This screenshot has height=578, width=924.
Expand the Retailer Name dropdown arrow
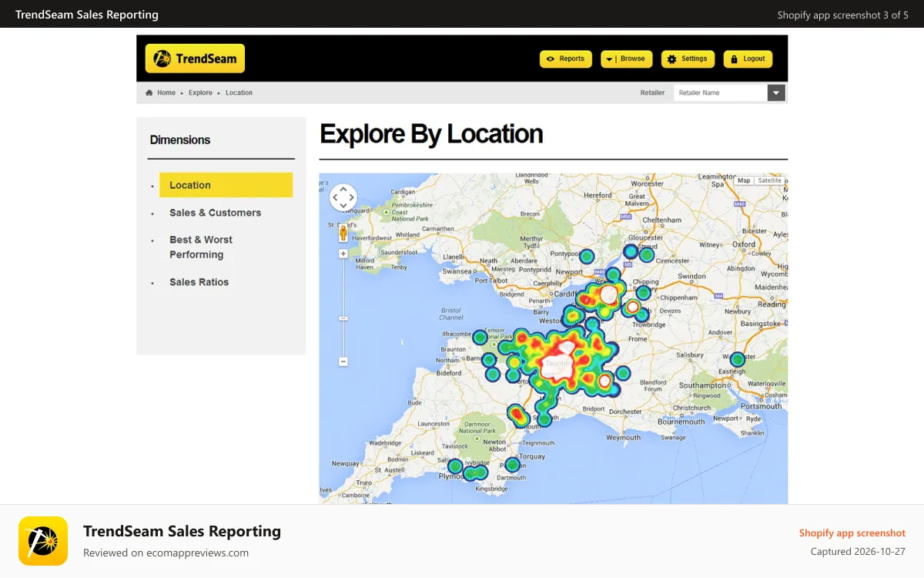coord(776,92)
